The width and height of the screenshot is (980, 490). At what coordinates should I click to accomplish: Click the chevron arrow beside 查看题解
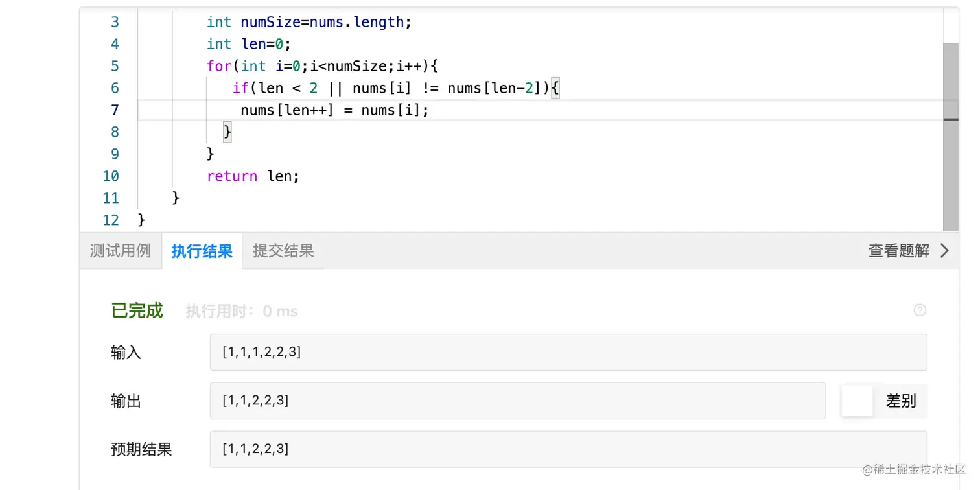tap(944, 251)
